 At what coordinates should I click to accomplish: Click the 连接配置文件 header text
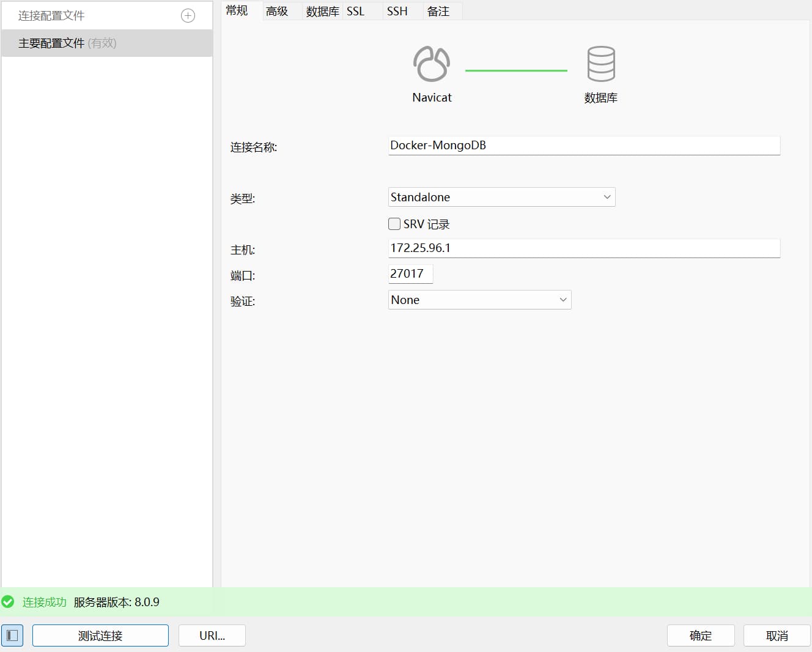pos(51,16)
